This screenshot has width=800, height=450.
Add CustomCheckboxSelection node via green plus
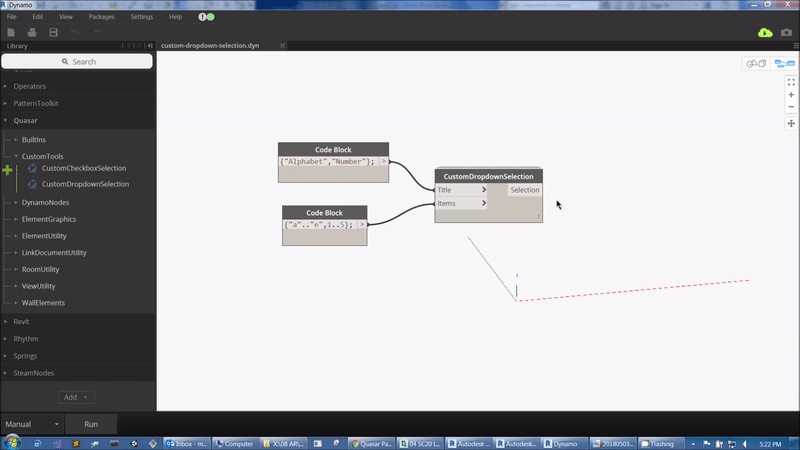click(x=7, y=171)
